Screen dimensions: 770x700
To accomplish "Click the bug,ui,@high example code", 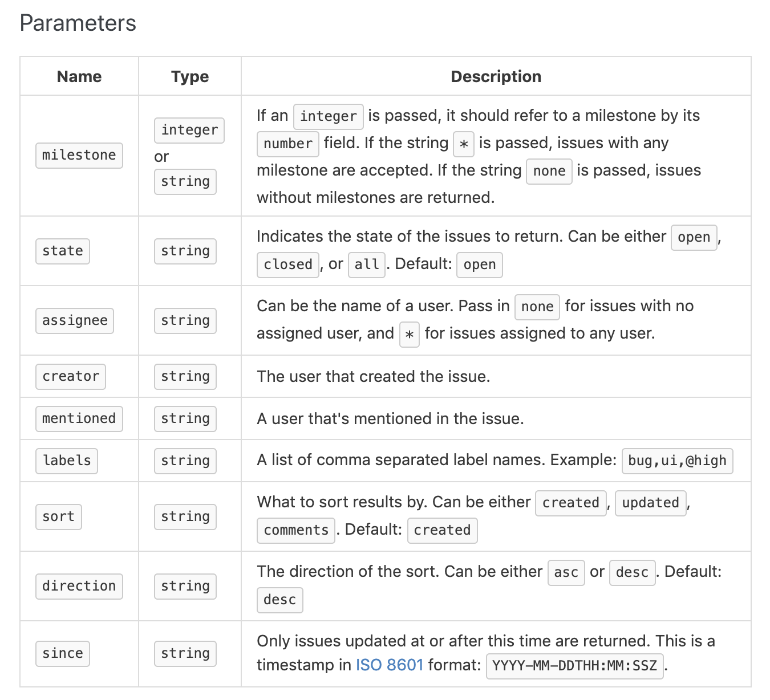I will (x=677, y=461).
